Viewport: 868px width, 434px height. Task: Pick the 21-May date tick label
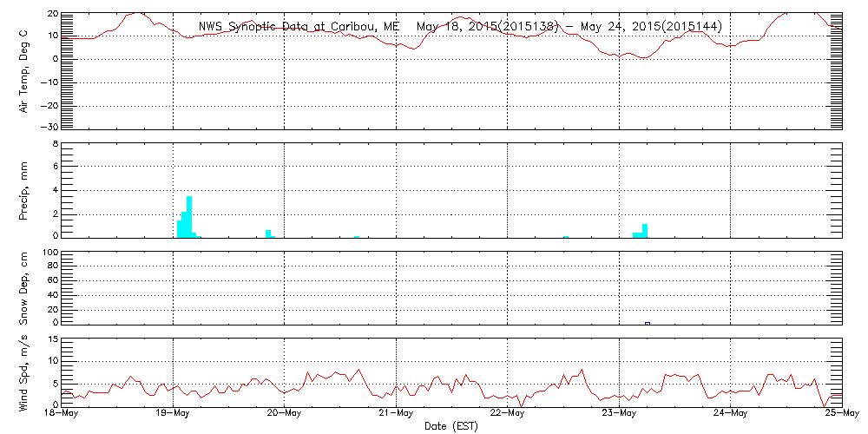[396, 414]
